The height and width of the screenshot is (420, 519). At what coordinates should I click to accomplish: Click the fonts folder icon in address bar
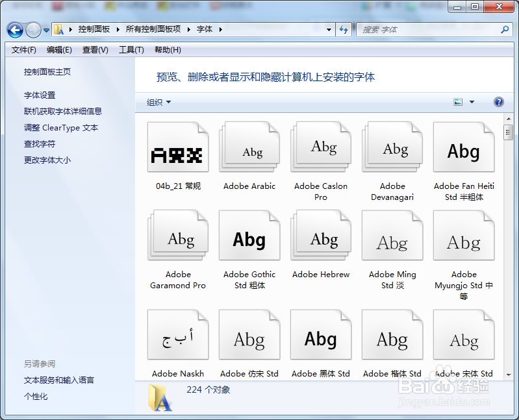click(59, 29)
